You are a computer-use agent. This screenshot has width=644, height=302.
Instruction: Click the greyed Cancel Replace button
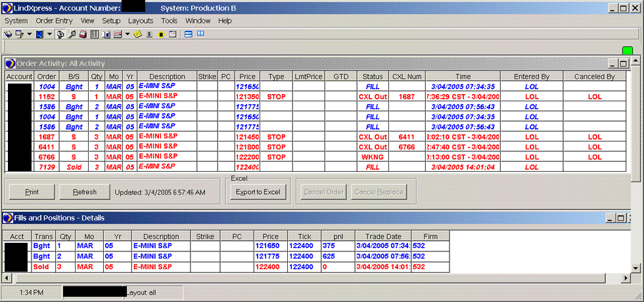click(379, 191)
